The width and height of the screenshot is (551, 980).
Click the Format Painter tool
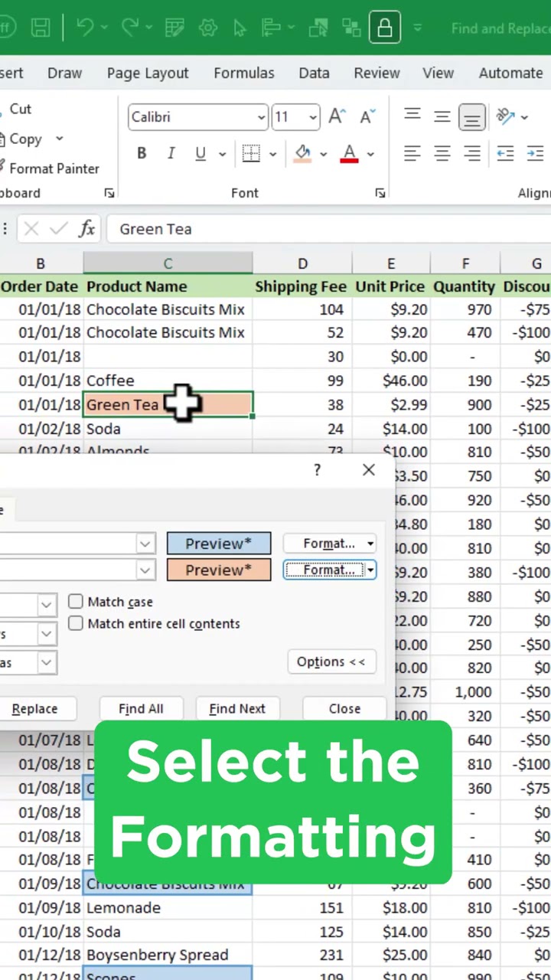(54, 168)
